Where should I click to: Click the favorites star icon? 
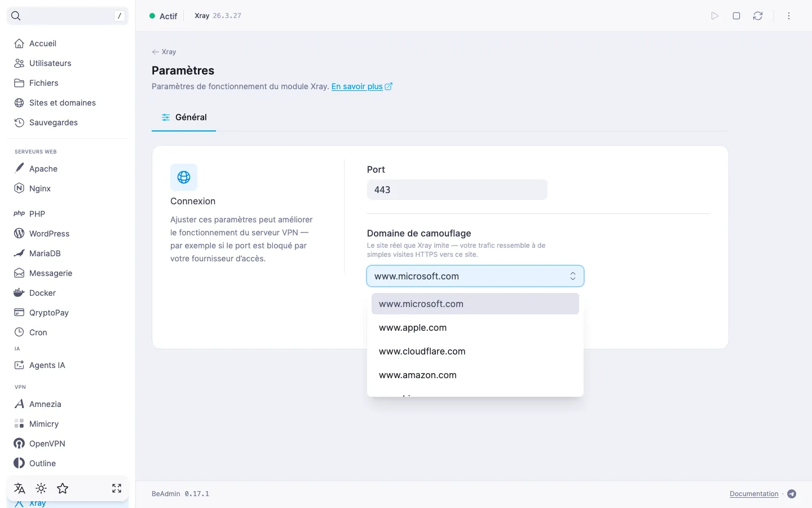pyautogui.click(x=63, y=488)
